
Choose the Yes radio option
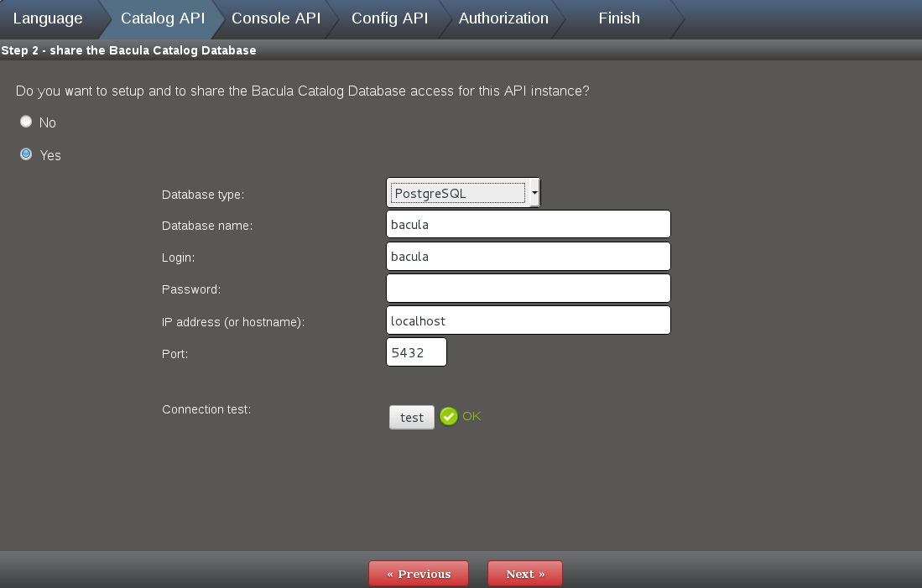[26, 154]
